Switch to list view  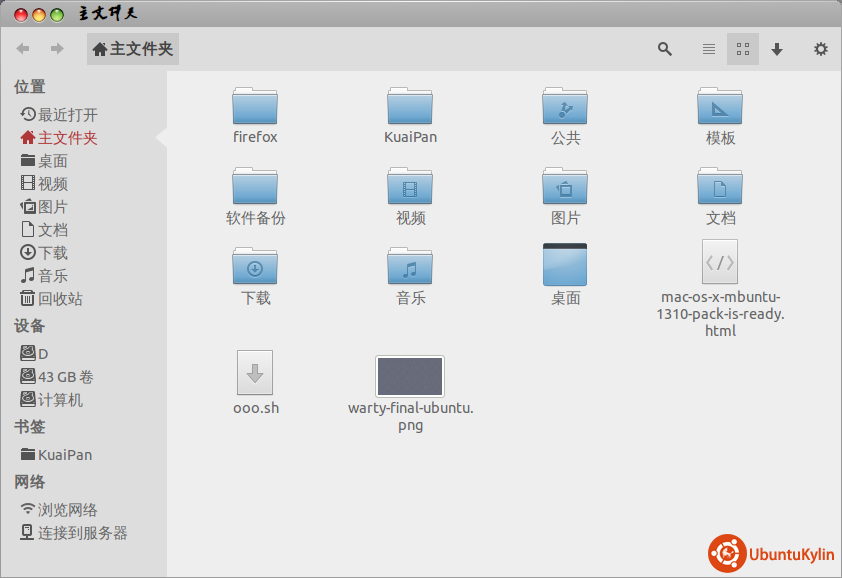coord(708,49)
